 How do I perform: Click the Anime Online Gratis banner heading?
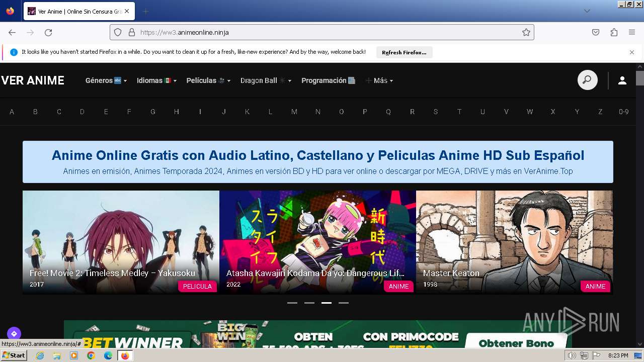click(318, 155)
